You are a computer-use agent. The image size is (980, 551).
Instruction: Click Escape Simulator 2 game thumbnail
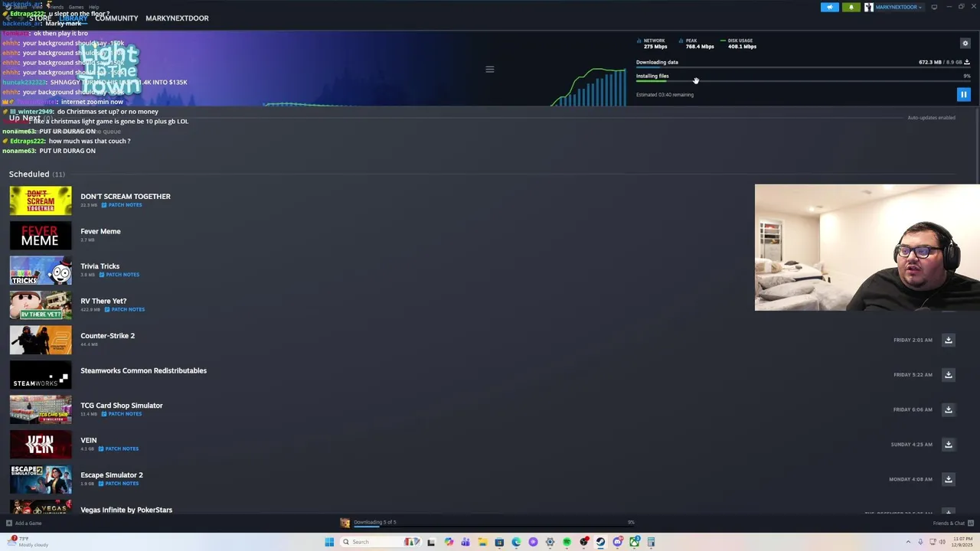coord(41,479)
